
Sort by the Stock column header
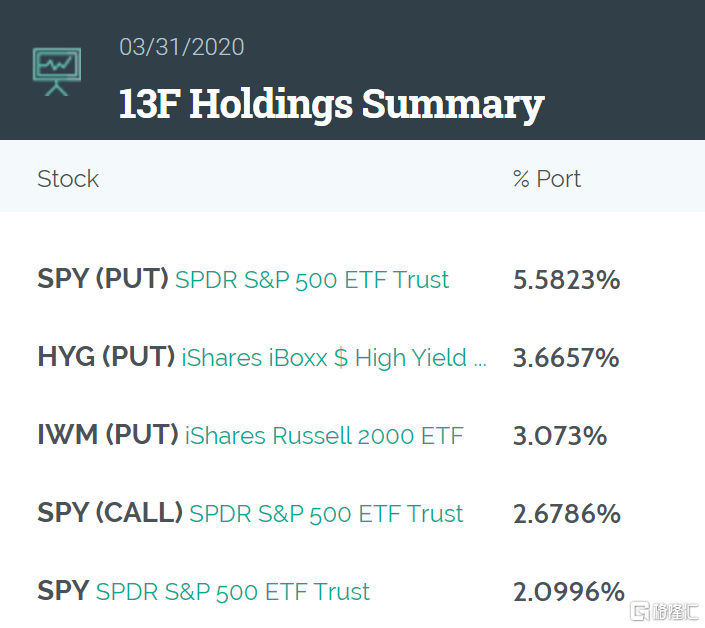(x=68, y=179)
